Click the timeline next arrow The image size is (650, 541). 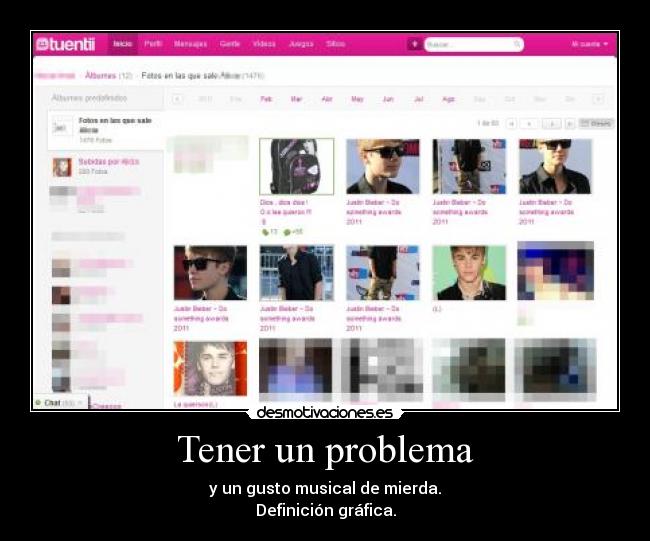598,99
